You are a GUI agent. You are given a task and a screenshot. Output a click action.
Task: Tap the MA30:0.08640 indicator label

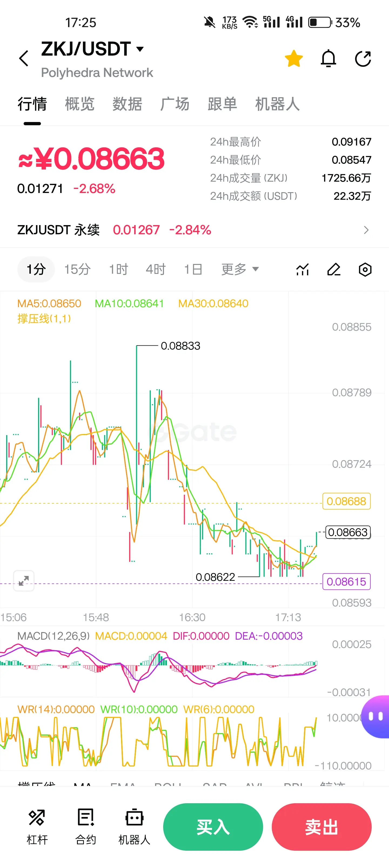coord(213,303)
